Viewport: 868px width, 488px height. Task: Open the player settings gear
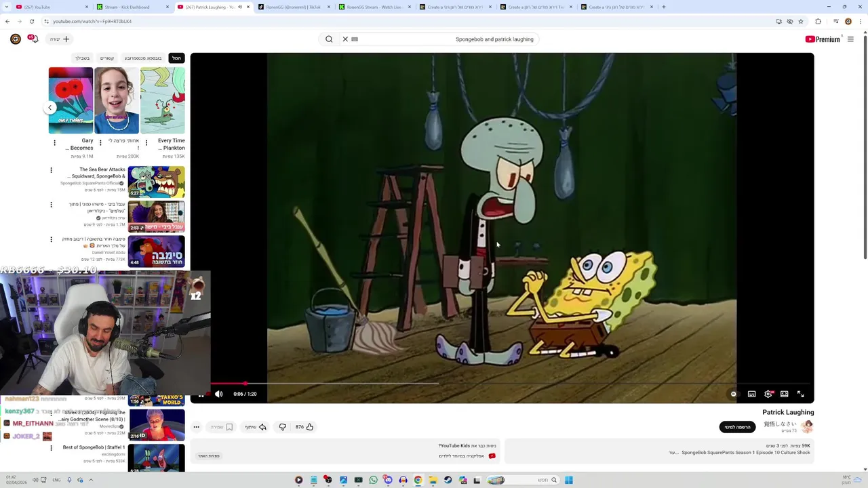(768, 394)
